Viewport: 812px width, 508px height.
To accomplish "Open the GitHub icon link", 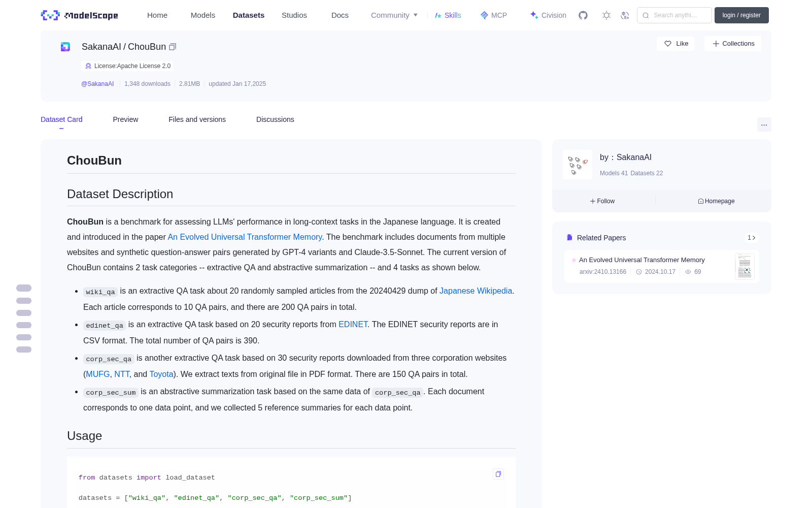I will coord(583,15).
